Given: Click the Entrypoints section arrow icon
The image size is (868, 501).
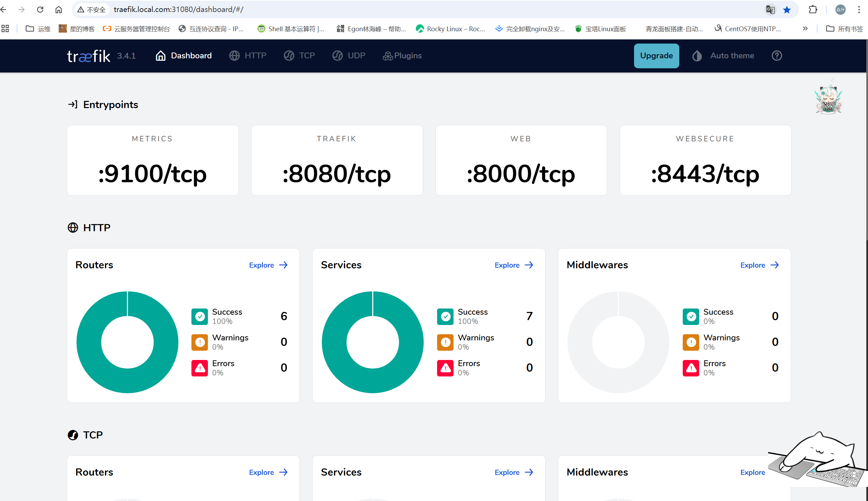Looking at the screenshot, I should pyautogui.click(x=73, y=104).
